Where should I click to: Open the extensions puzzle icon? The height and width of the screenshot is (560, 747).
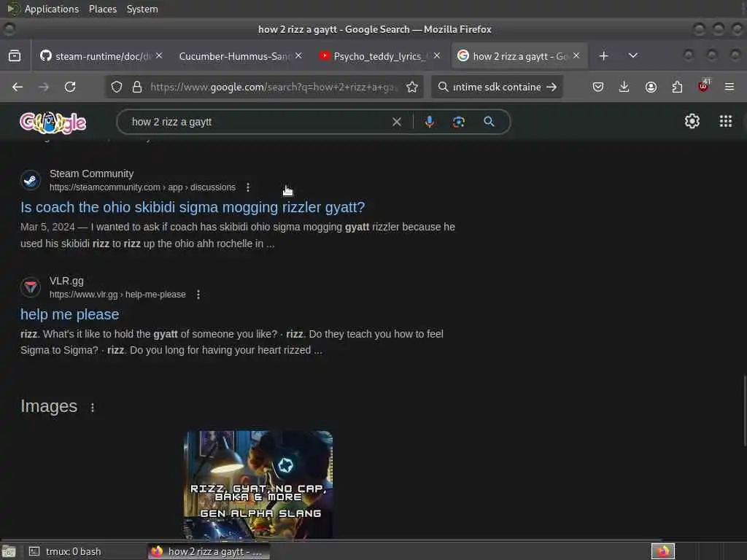coord(677,87)
